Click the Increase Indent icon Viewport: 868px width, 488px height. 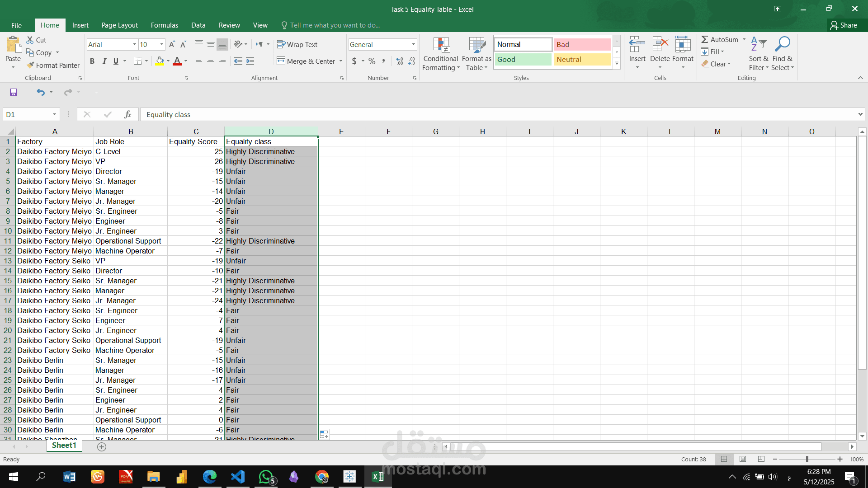click(x=250, y=61)
